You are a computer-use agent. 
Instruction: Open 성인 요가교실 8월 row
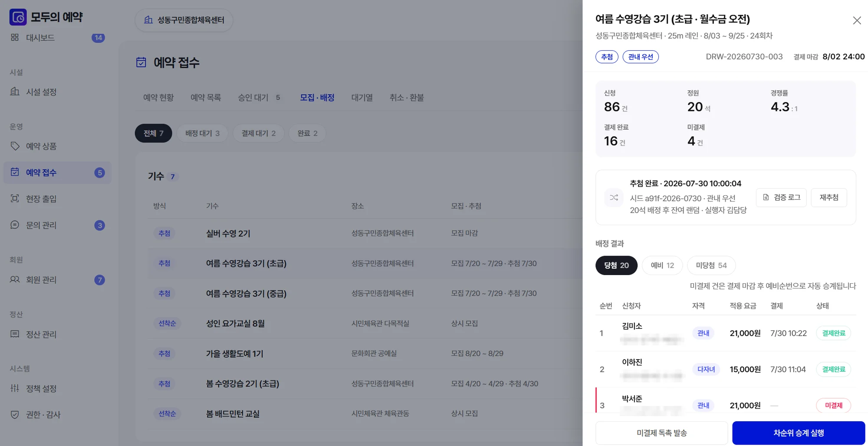click(x=365, y=324)
